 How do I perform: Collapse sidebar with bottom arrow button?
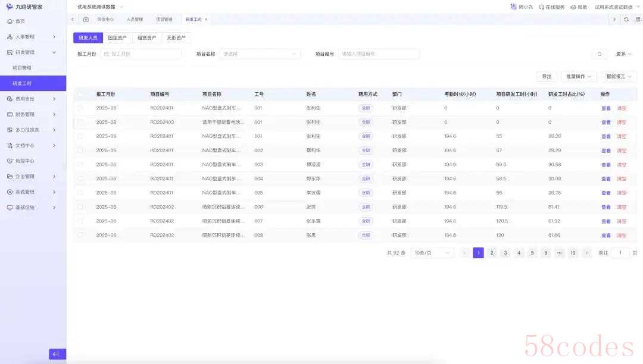click(57, 354)
